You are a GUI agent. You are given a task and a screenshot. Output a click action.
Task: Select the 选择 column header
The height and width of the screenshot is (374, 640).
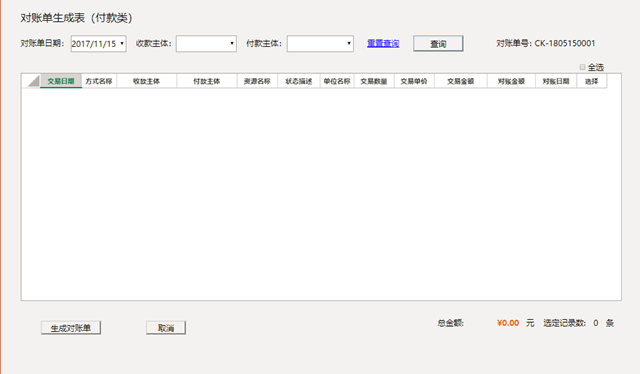(591, 81)
